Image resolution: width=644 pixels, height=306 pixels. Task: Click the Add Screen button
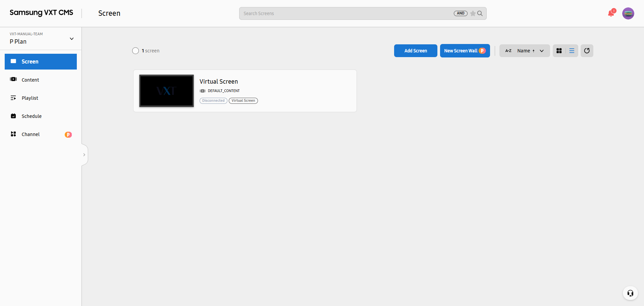click(x=416, y=51)
